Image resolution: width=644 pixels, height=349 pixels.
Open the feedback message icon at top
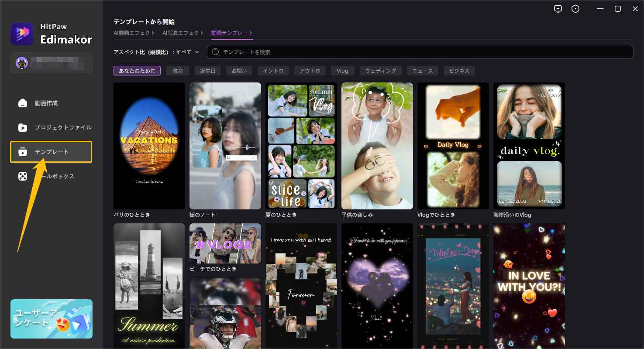click(x=558, y=9)
